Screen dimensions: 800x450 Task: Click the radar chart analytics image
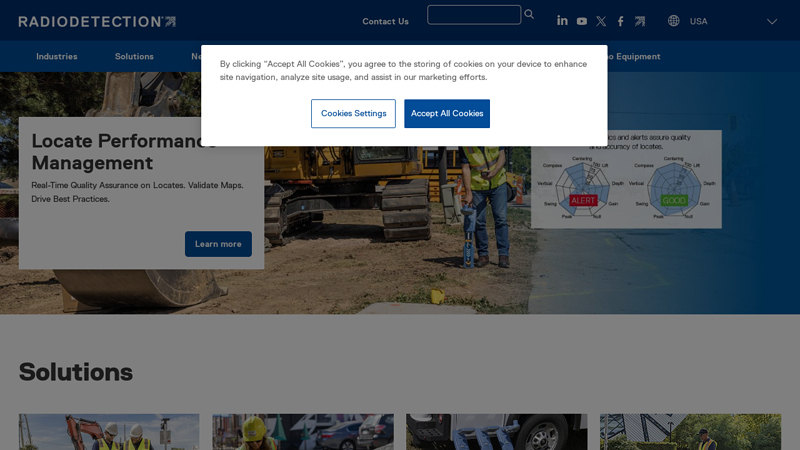pos(626,180)
